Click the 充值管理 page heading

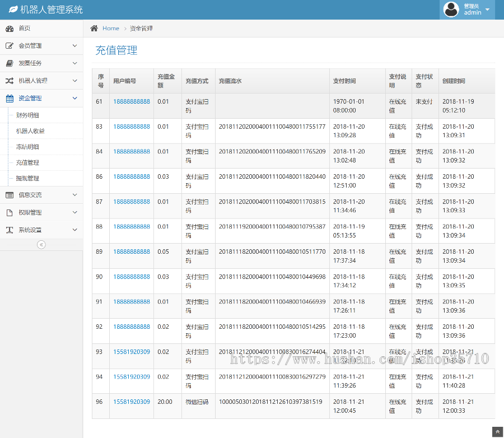coord(116,50)
